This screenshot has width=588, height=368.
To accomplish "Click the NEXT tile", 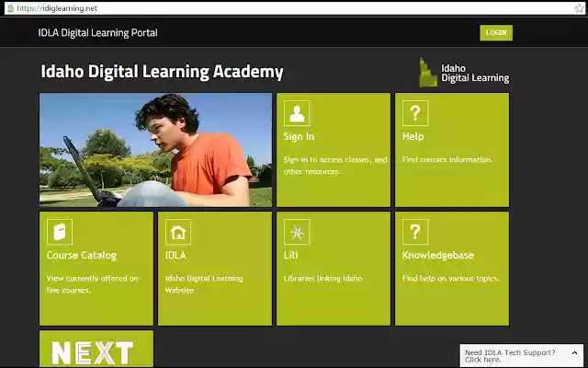I will click(96, 349).
